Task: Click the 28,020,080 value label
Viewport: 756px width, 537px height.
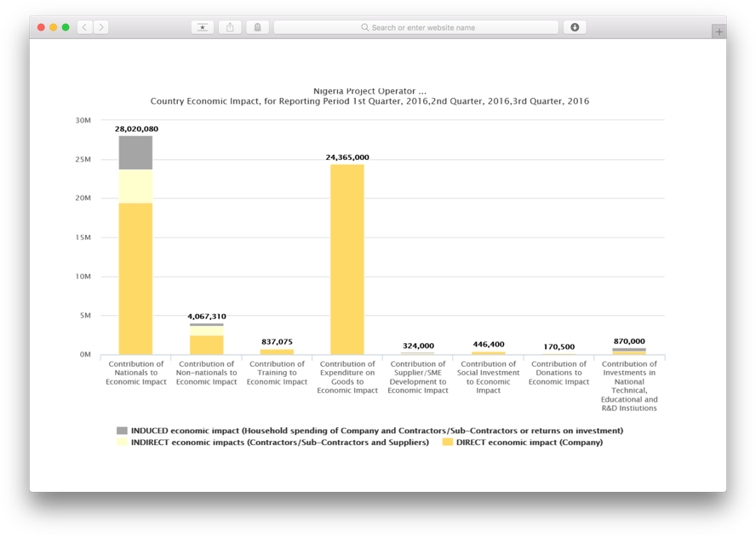Action: tap(136, 129)
